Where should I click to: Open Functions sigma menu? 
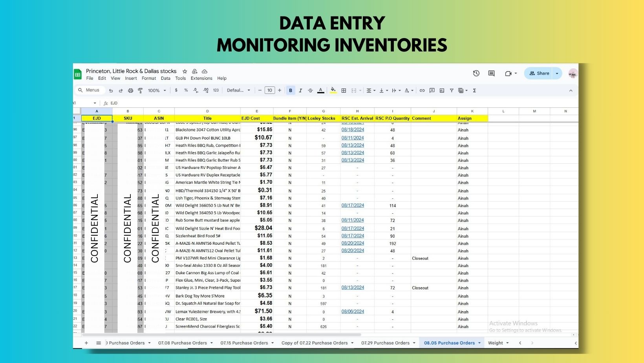tap(474, 90)
